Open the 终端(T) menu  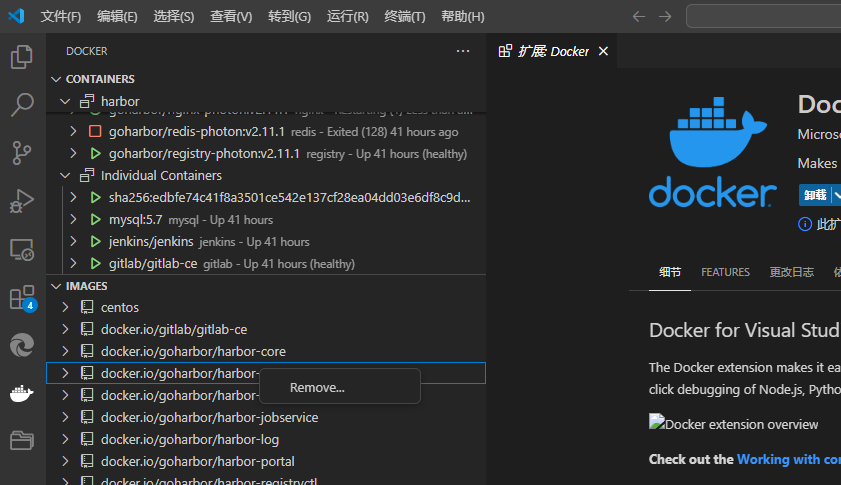405,17
